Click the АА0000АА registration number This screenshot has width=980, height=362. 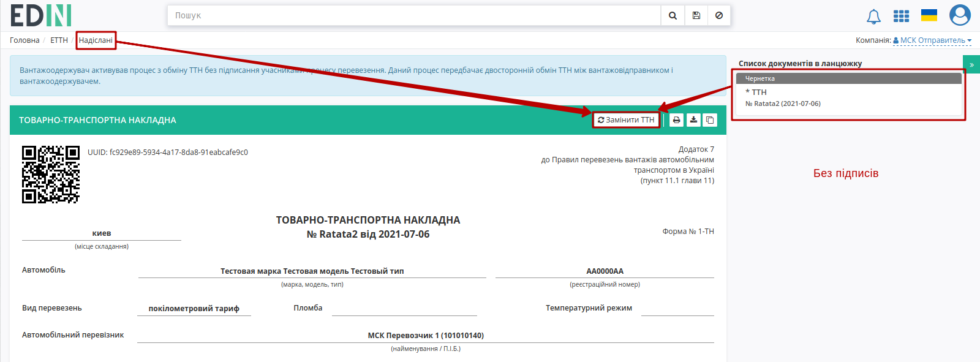pyautogui.click(x=605, y=271)
